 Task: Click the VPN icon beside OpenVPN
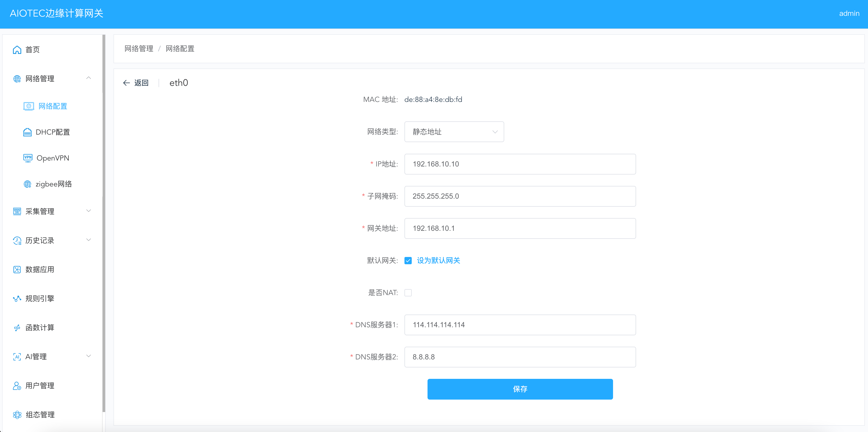click(x=28, y=158)
